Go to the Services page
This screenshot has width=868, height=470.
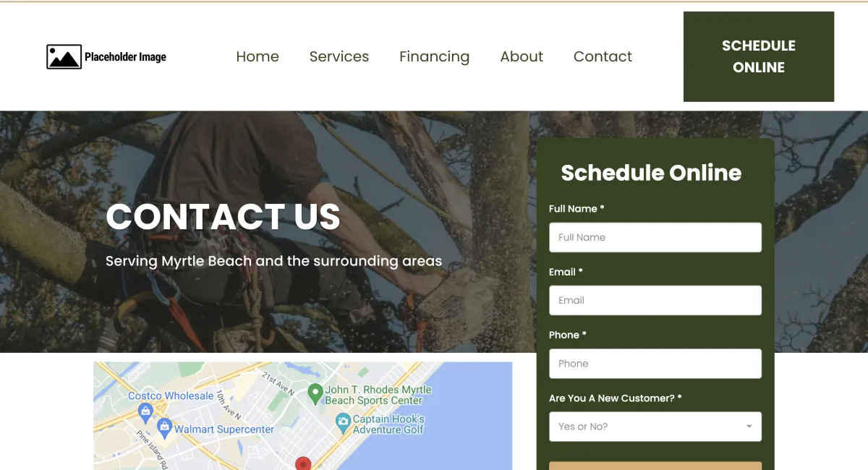[339, 56]
